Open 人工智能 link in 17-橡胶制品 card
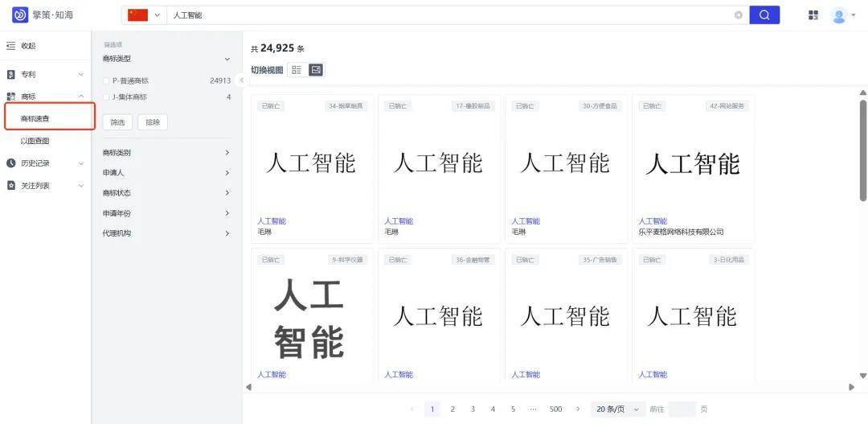This screenshot has width=868, height=424. click(x=399, y=221)
